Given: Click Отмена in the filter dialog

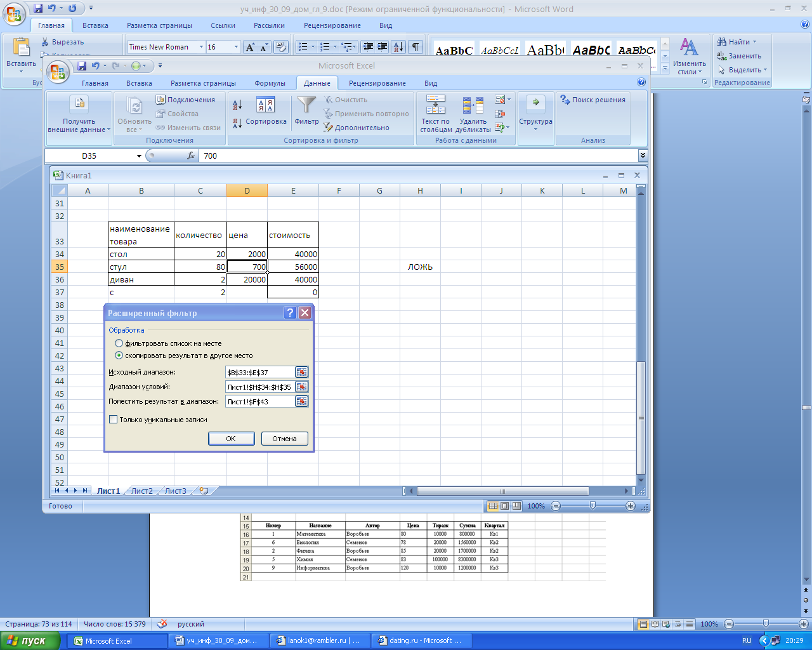Looking at the screenshot, I should [x=284, y=439].
